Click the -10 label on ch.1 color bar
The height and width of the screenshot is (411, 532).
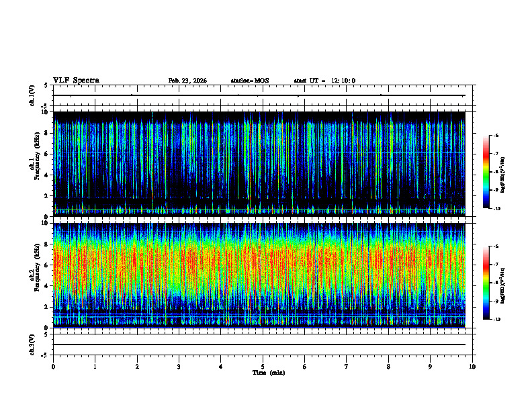point(496,209)
